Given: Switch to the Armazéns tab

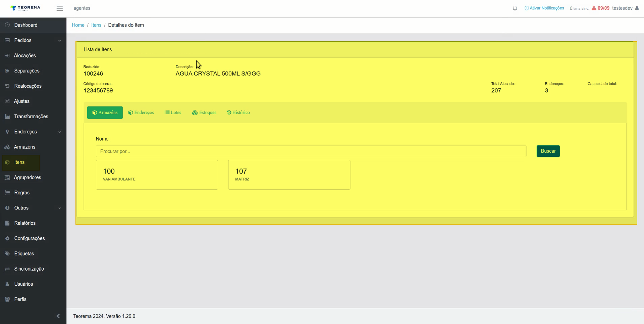Looking at the screenshot, I should coord(105,112).
